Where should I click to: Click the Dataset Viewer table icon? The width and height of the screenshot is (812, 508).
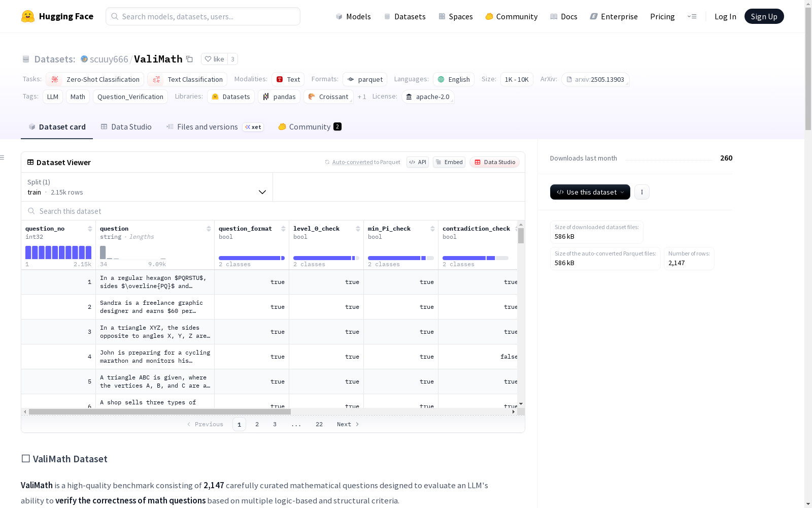click(x=30, y=162)
